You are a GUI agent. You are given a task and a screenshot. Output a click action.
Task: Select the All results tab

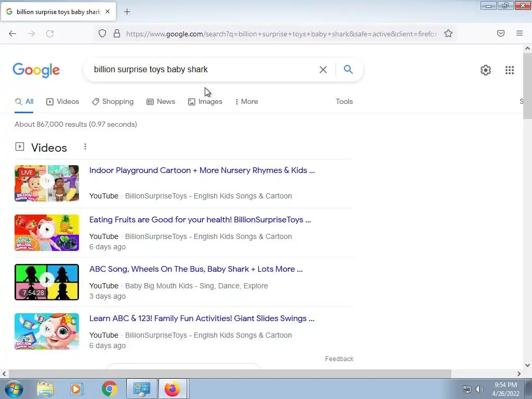point(24,101)
